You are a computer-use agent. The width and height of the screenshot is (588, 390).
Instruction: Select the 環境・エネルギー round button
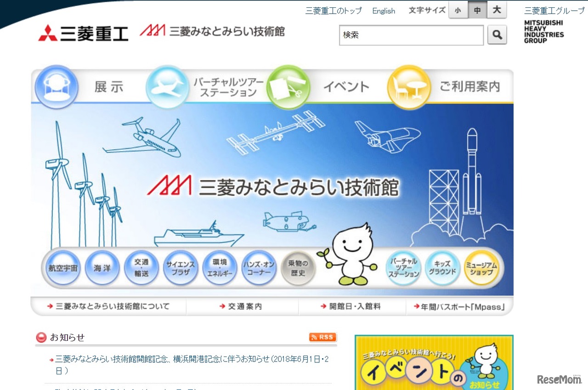pos(220,268)
